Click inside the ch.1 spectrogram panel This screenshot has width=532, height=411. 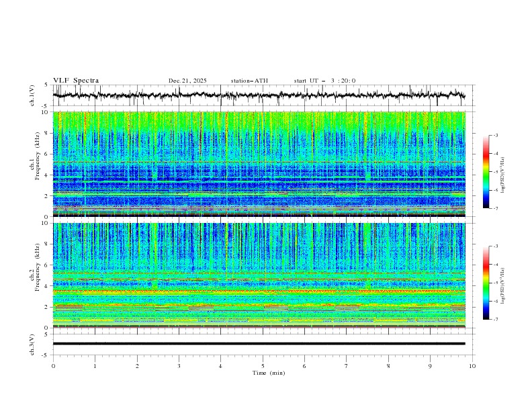tap(259, 164)
